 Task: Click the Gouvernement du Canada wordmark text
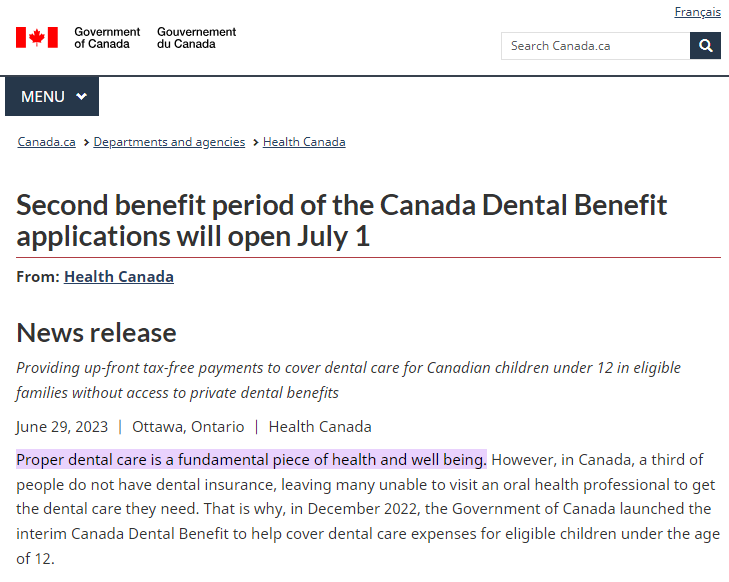pos(197,38)
